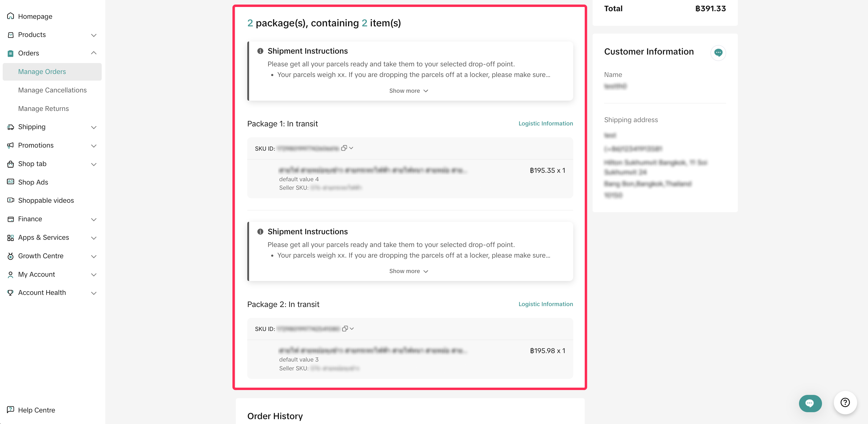Open the floating chat support bubble

(810, 403)
